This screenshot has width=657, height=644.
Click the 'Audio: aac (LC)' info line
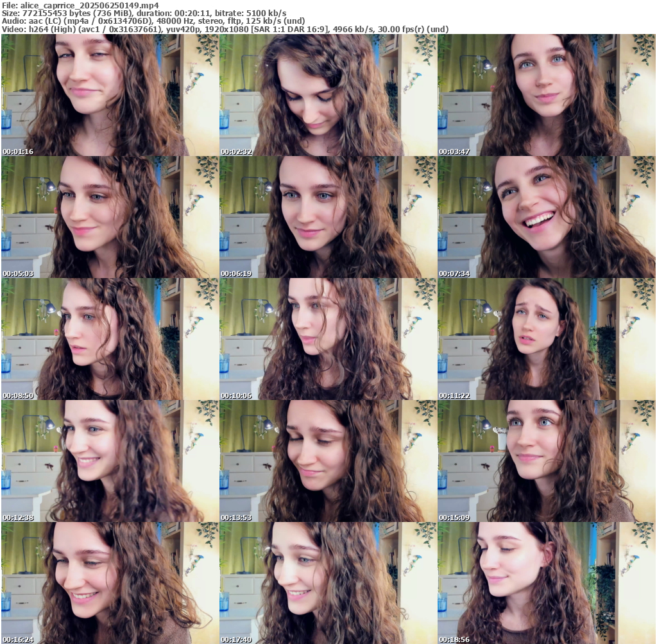click(x=153, y=21)
